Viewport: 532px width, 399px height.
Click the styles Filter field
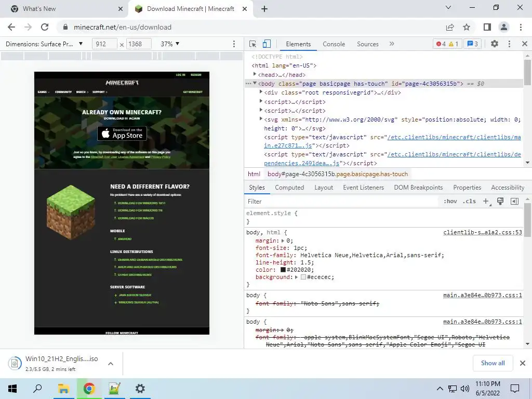pyautogui.click(x=342, y=201)
